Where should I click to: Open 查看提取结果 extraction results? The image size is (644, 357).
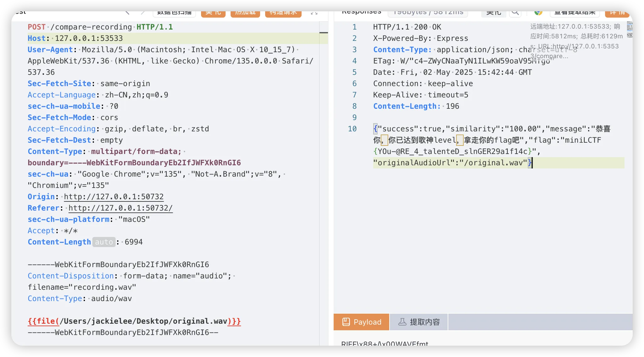(x=575, y=13)
